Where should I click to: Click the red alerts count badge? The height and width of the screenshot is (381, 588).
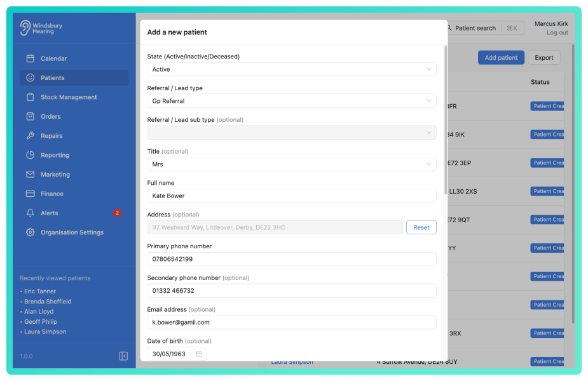point(117,213)
